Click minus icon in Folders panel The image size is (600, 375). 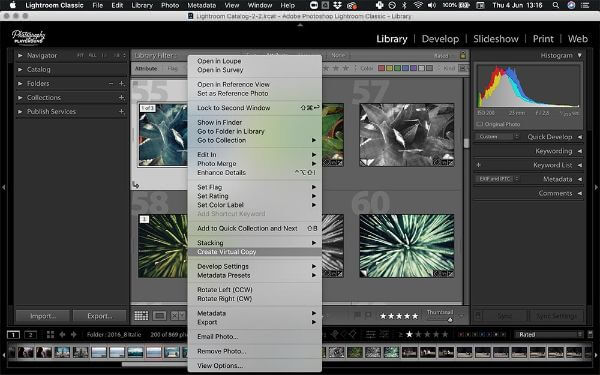(x=111, y=83)
